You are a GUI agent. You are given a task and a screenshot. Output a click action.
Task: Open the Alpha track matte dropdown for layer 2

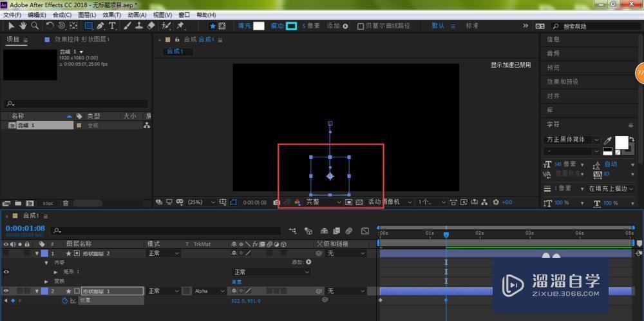pos(209,291)
